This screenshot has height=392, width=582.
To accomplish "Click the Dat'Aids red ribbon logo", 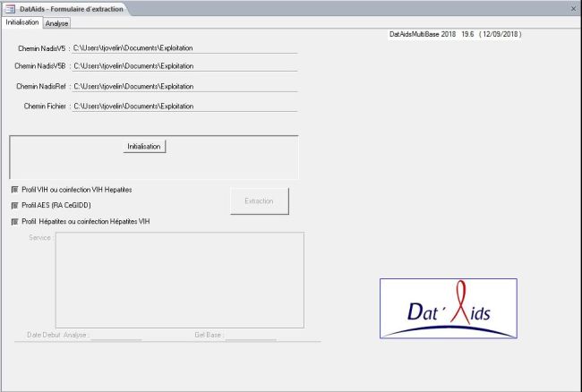I will 448,308.
